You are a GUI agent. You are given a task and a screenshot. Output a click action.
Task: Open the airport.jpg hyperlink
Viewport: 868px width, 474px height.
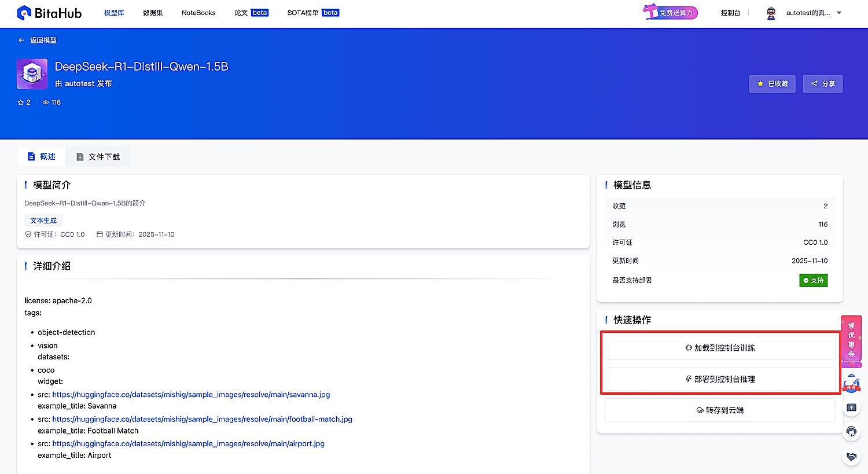(x=188, y=444)
